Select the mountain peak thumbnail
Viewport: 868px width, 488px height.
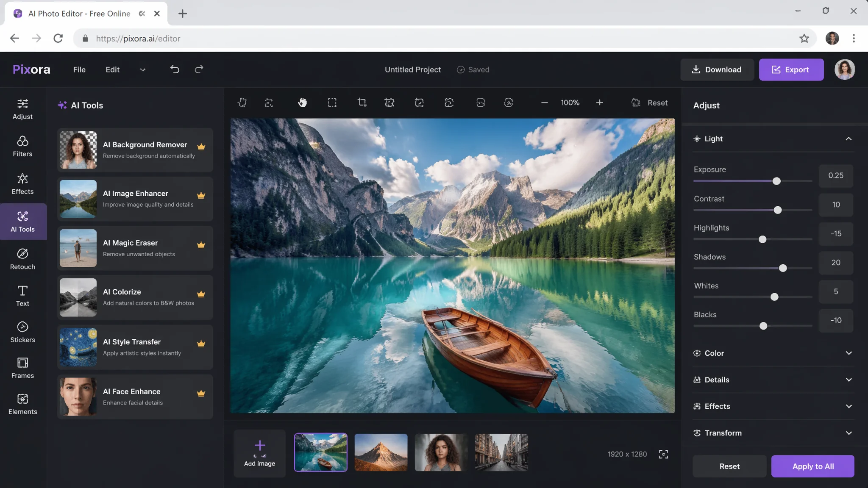tap(381, 452)
